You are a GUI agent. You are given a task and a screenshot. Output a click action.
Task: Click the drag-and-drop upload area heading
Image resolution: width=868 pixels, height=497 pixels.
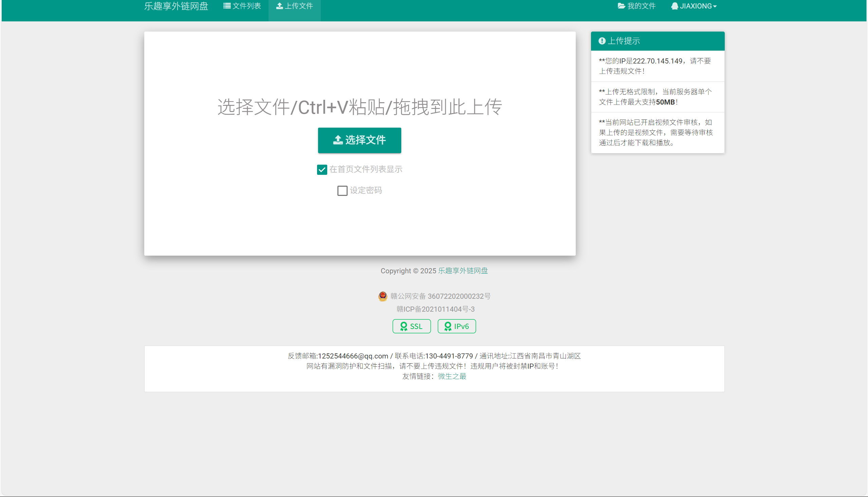point(360,107)
